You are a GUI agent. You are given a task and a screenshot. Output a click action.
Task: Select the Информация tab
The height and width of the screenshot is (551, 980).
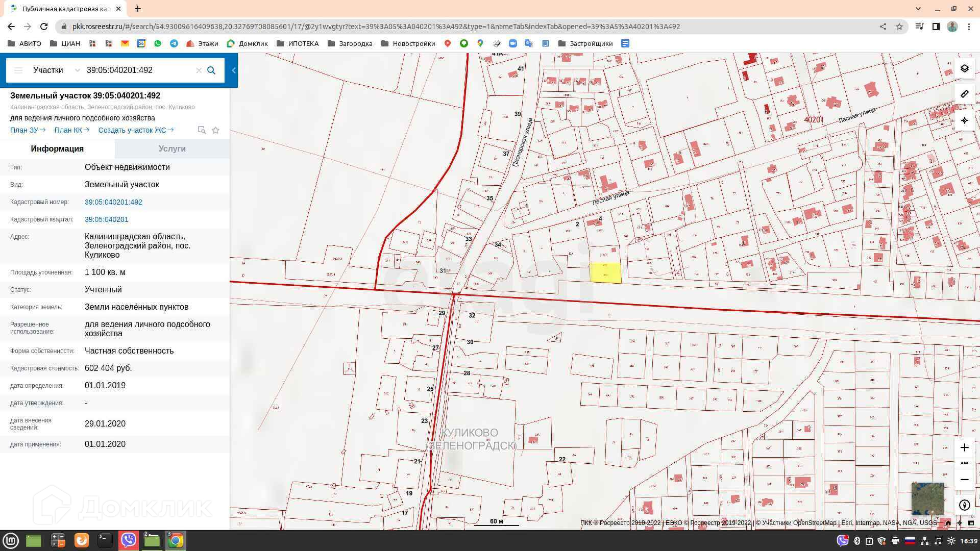[57, 149]
